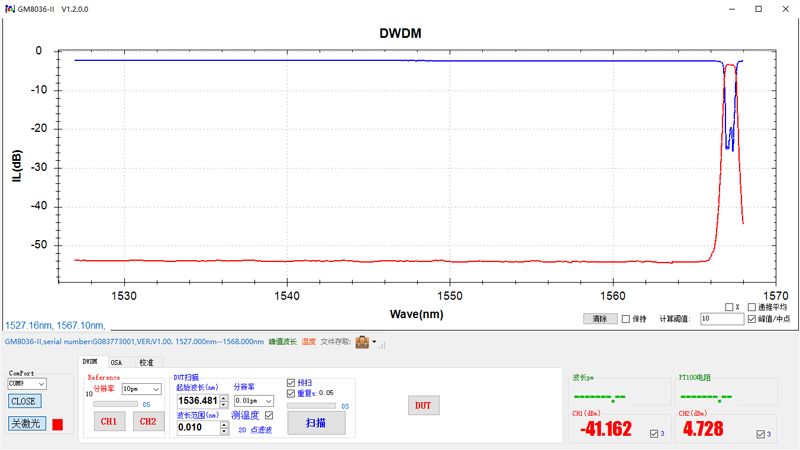Toggle the 递推平均 averaging checkbox
800x450 pixels.
[752, 308]
